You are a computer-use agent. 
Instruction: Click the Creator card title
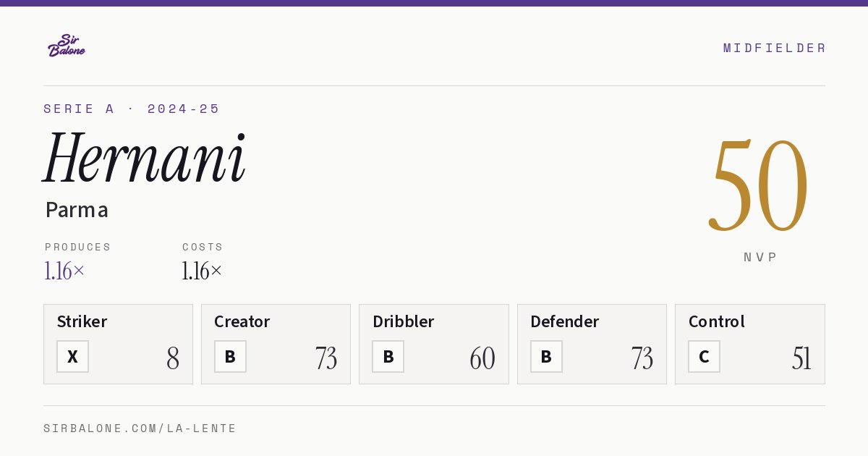point(242,321)
